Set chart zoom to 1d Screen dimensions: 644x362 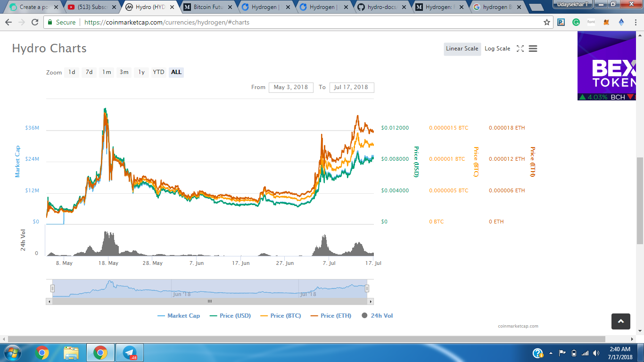click(72, 72)
